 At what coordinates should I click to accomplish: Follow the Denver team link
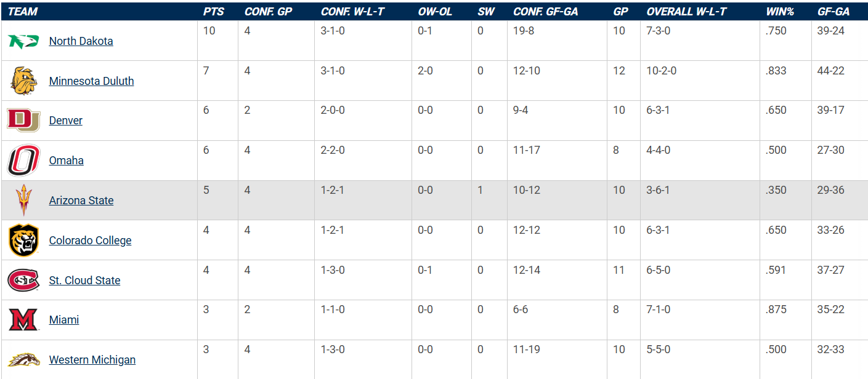point(65,121)
